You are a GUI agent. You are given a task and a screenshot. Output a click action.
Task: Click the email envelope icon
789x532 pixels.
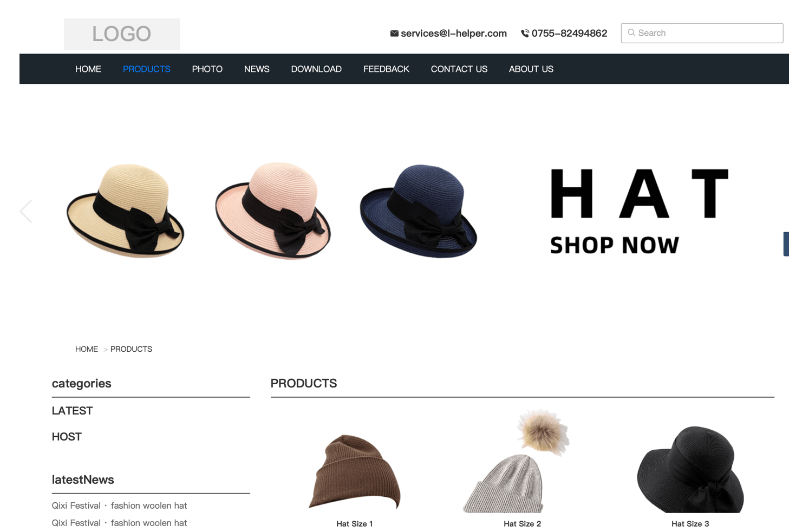(394, 34)
